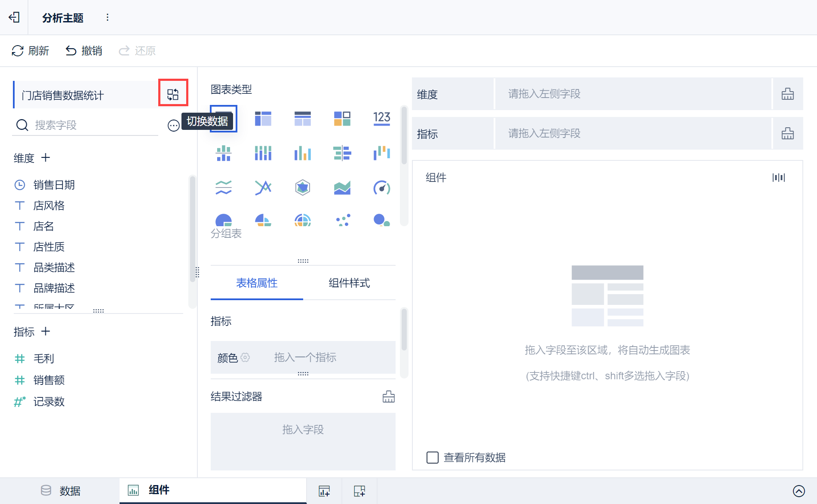Select the 品牌描述 field
Screen dimensions: 817x504
(54, 288)
